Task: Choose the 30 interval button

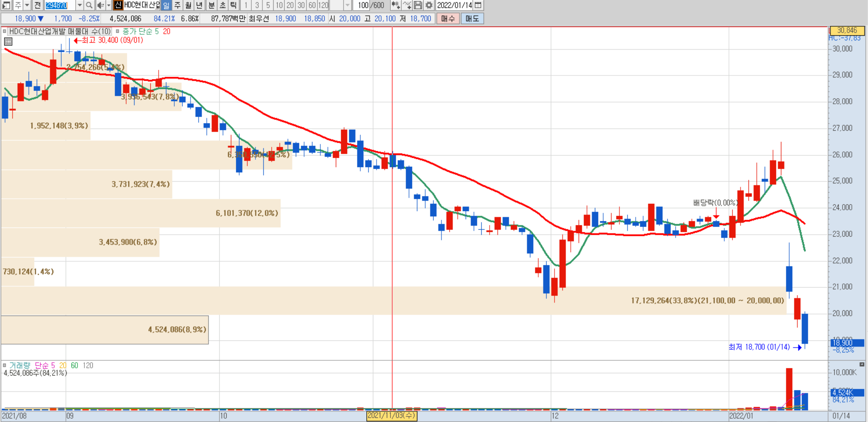Action: (301, 5)
